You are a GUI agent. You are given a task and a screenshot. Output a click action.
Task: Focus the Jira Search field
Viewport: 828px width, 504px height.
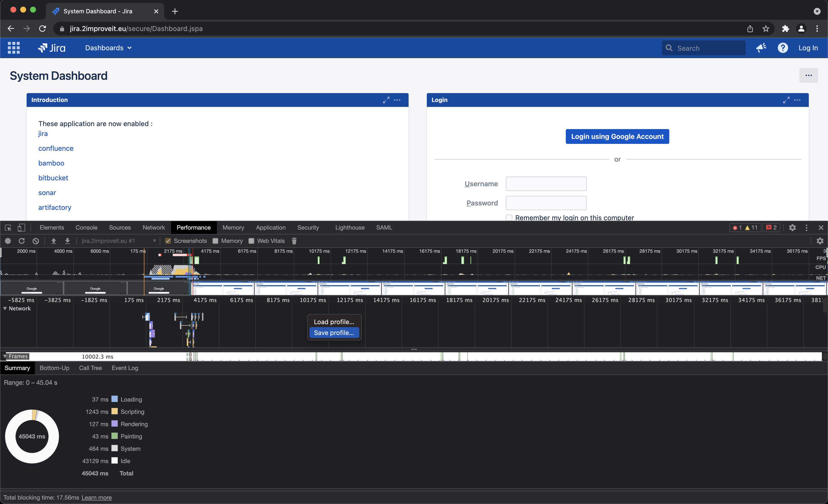pyautogui.click(x=704, y=48)
